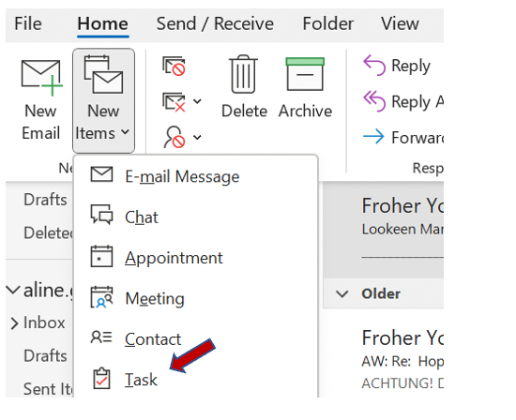The height and width of the screenshot is (420, 516).
Task: Collapse the Older messages group
Action: (341, 293)
